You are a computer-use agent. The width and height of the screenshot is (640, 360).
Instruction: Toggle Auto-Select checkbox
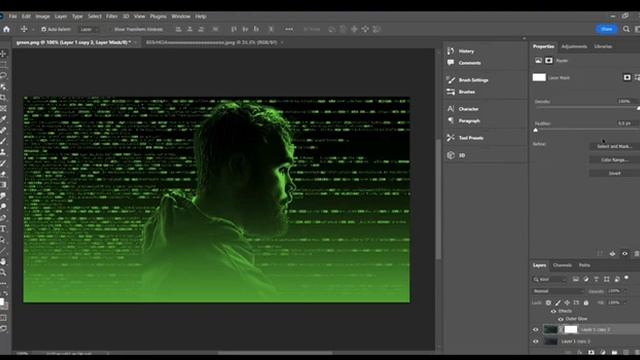tap(44, 29)
